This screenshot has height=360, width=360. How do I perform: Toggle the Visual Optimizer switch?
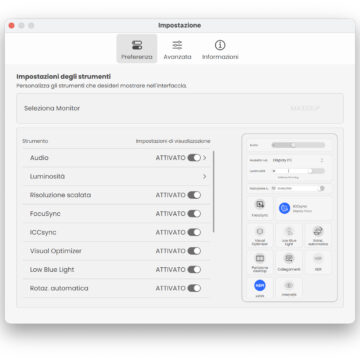coord(194,251)
